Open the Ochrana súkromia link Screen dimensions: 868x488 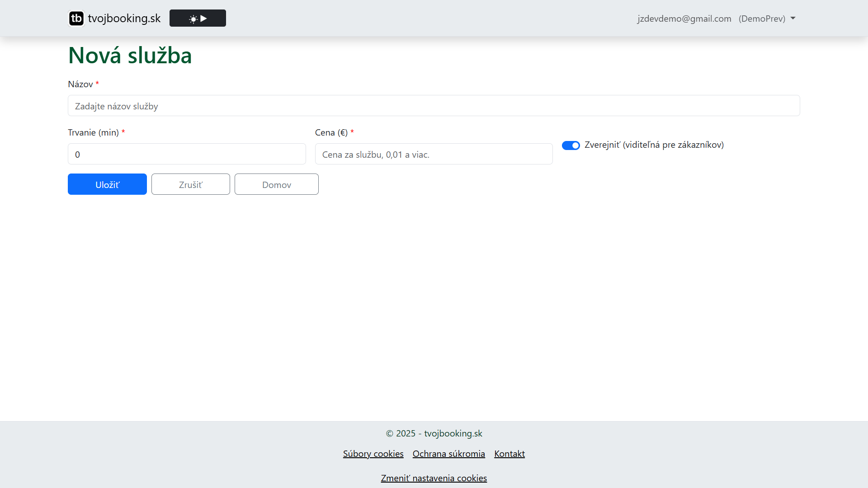pyautogui.click(x=448, y=454)
